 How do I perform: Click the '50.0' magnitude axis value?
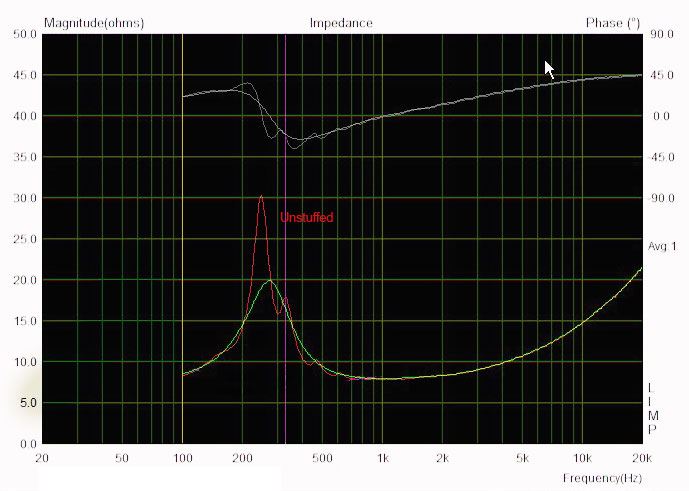point(25,34)
